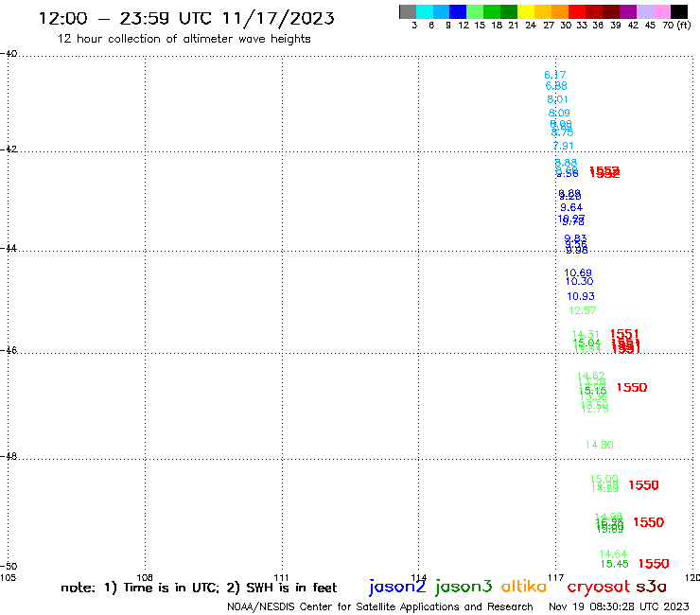Image resolution: width=700 pixels, height=615 pixels.
Task: Click wave height value 7.91
Action: coord(563,146)
